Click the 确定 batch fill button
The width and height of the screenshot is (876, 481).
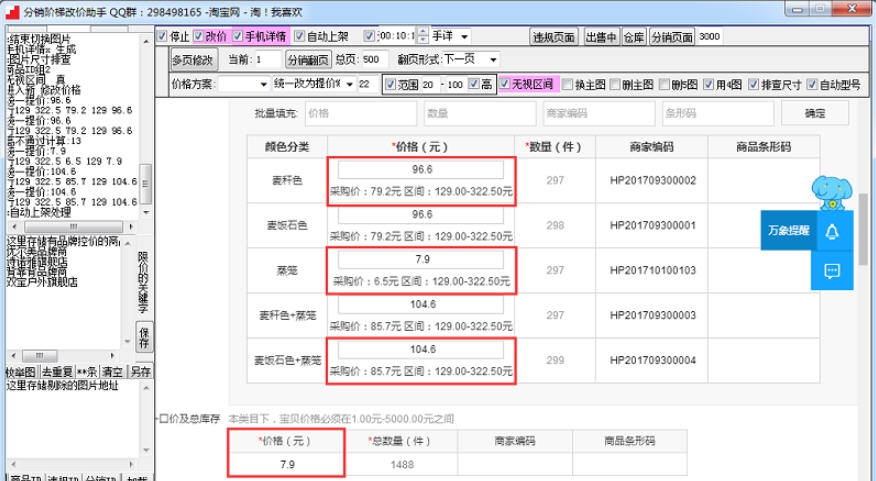point(815,113)
